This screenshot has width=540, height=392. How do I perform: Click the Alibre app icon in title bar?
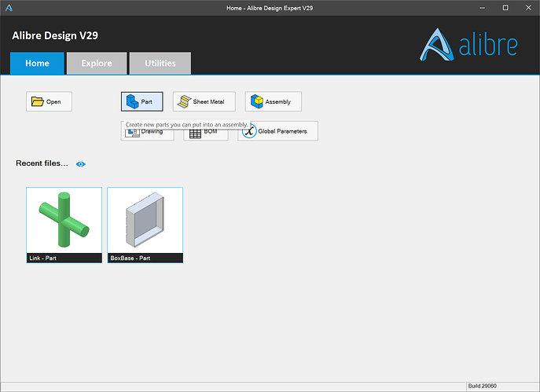[9, 8]
